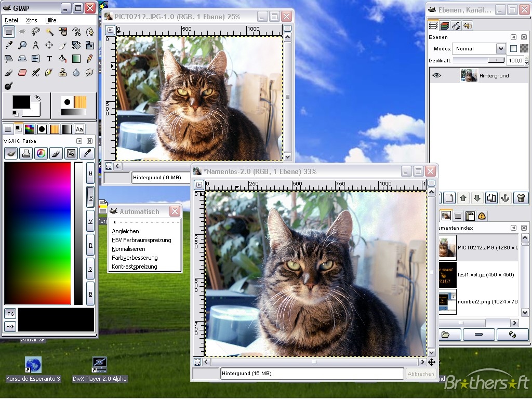Screen dimensions: 532x399
Task: Delete the layer using the trash icon
Action: [x=521, y=198]
